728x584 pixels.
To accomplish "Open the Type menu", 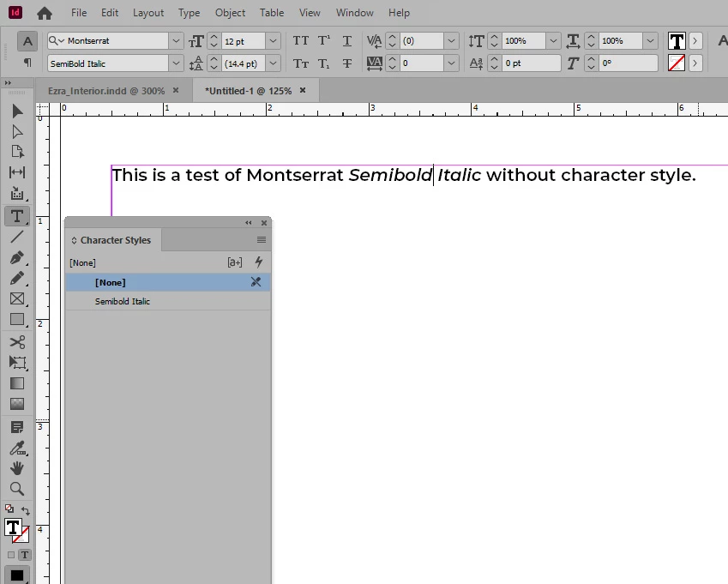I will [x=189, y=13].
